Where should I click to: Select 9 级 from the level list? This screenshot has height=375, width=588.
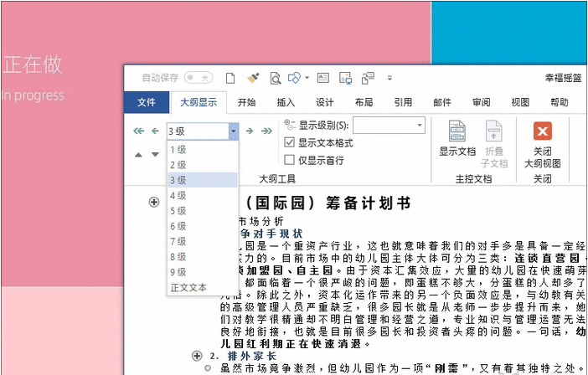(203, 272)
